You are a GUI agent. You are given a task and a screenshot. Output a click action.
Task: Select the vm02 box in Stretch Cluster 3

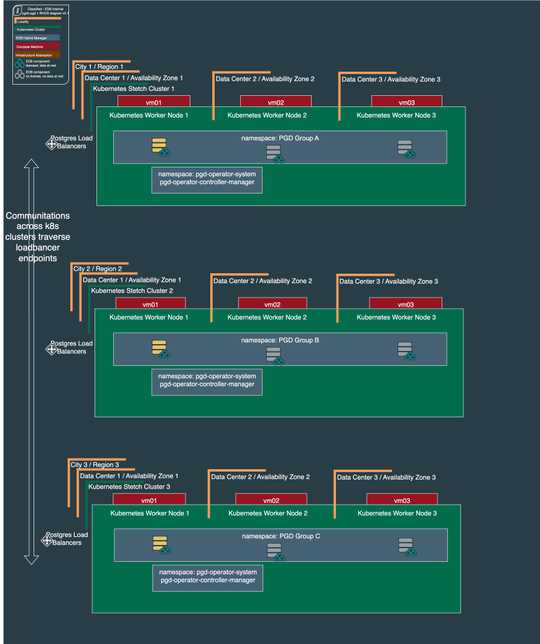(271, 499)
